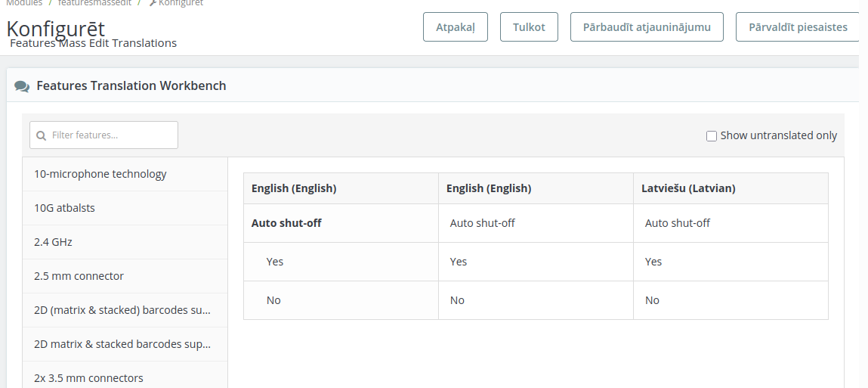This screenshot has width=868, height=388.
Task: Click the English No translation field
Action: click(535, 300)
